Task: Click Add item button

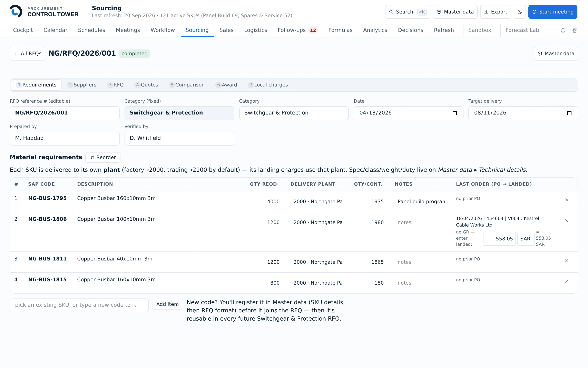Action: click(167, 304)
